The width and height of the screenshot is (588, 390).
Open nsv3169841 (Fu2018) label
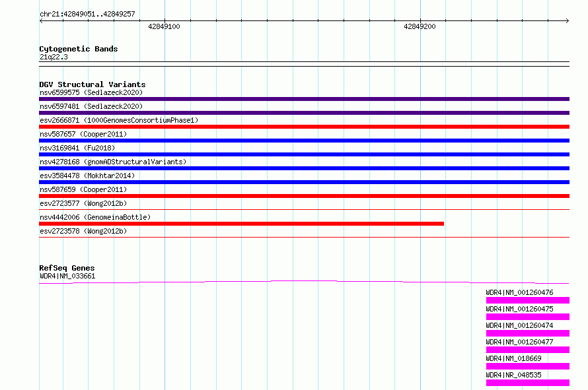[x=77, y=148]
